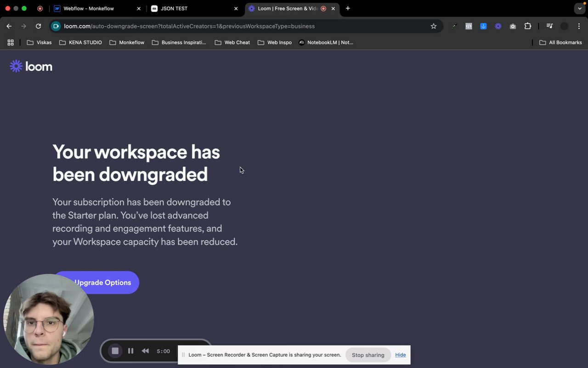Switch to the Webflow - Monkeflow tab

pos(97,8)
